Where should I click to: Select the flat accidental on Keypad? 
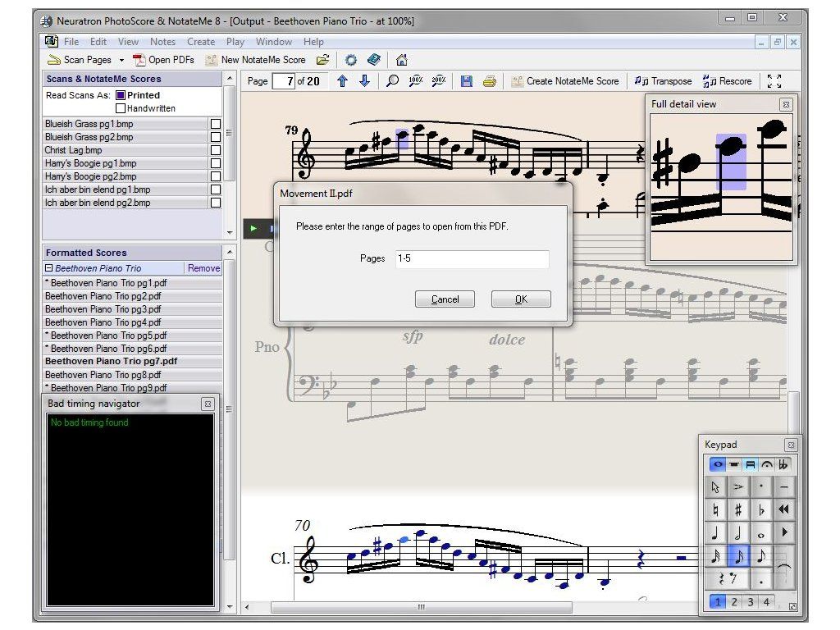pos(761,510)
